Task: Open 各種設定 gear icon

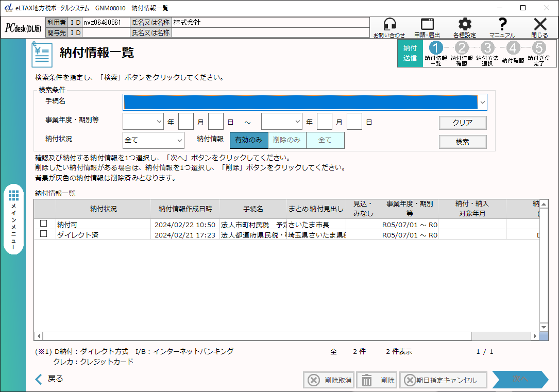Action: [465, 27]
